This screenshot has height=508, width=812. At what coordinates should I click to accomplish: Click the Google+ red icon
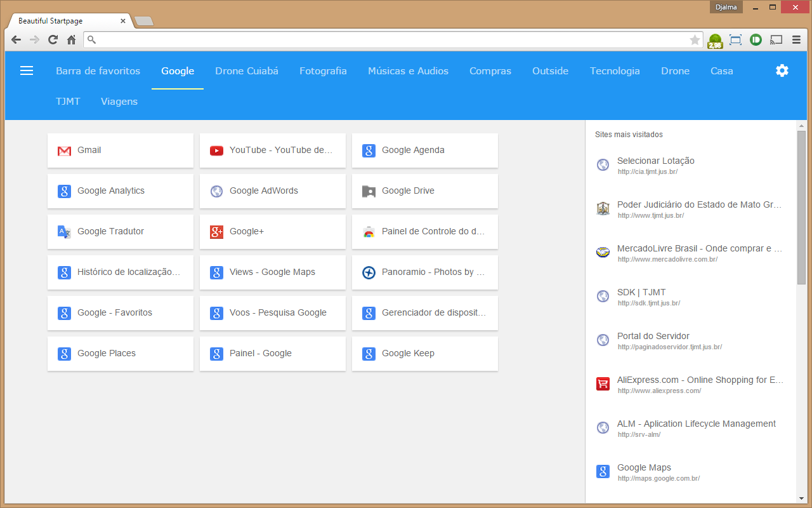[x=216, y=232]
